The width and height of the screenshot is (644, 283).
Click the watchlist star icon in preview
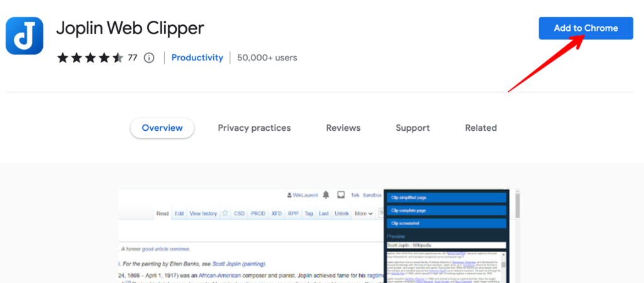point(225,213)
